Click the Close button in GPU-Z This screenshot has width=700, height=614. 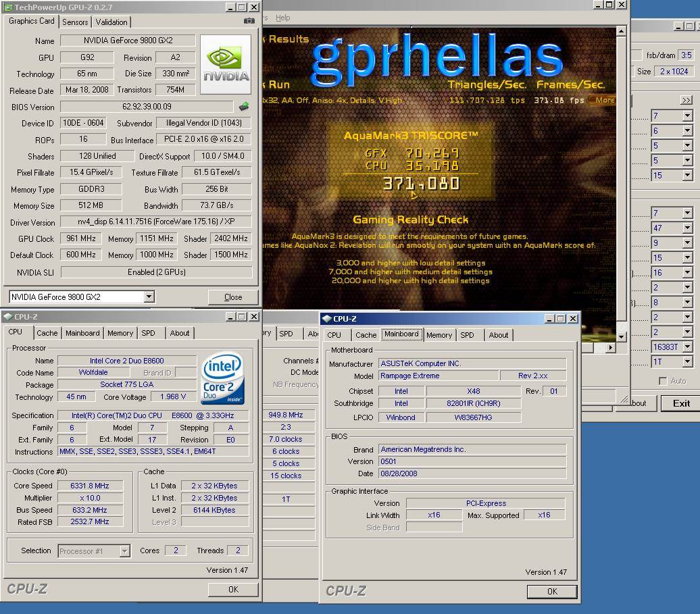coord(233,297)
